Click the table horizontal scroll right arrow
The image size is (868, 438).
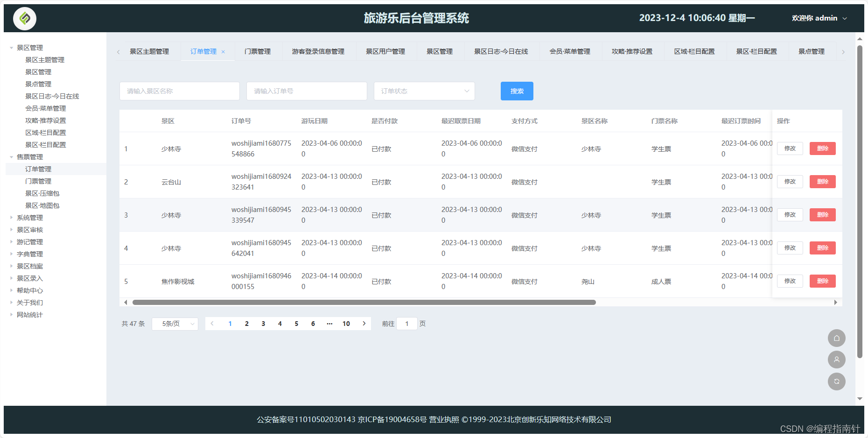click(835, 303)
